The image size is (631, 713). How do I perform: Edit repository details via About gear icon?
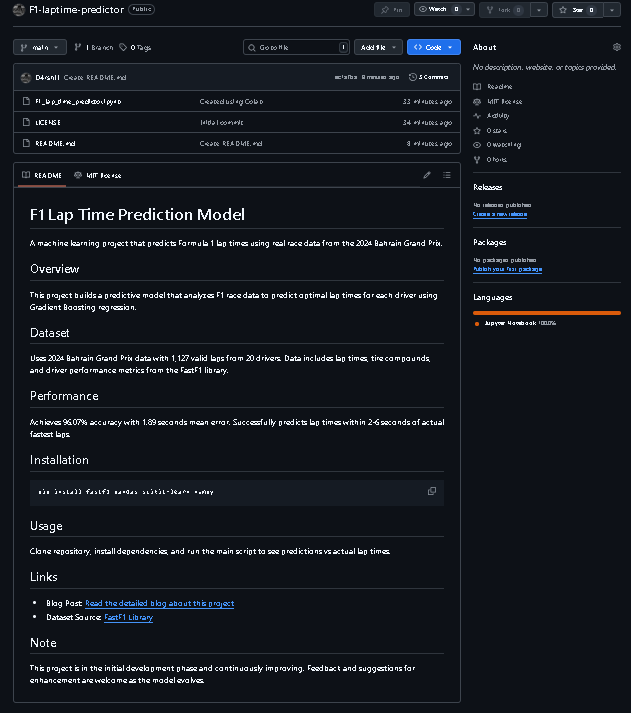(616, 47)
